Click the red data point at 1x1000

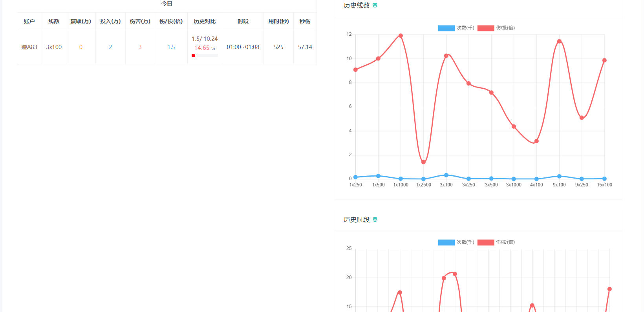click(x=401, y=36)
